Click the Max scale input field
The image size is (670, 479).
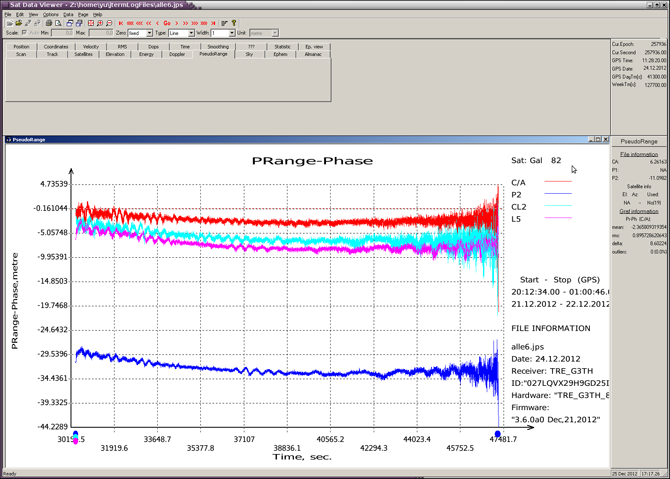pos(101,33)
